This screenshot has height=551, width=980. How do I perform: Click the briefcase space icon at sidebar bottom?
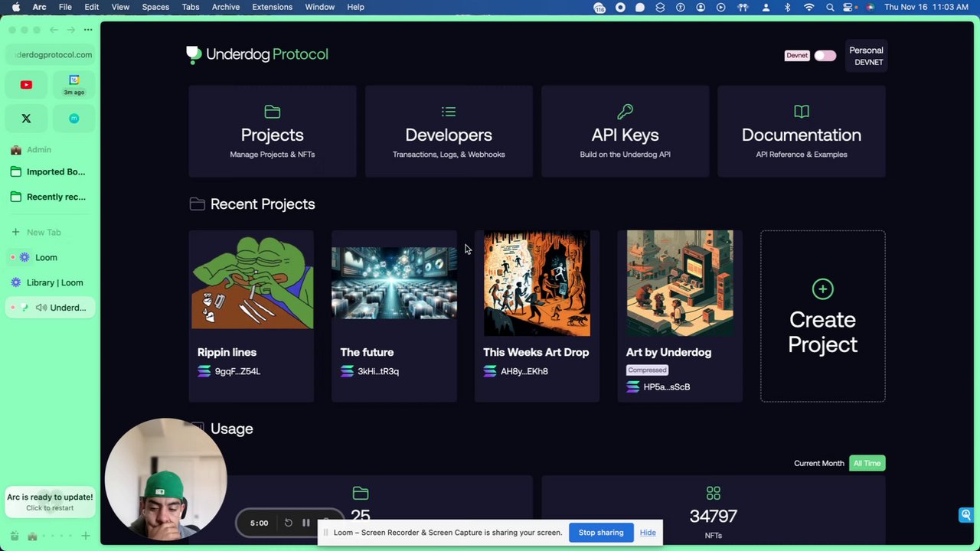tap(32, 536)
